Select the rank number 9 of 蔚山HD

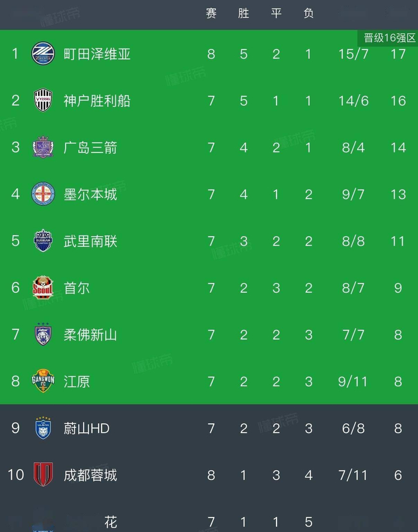(x=16, y=428)
